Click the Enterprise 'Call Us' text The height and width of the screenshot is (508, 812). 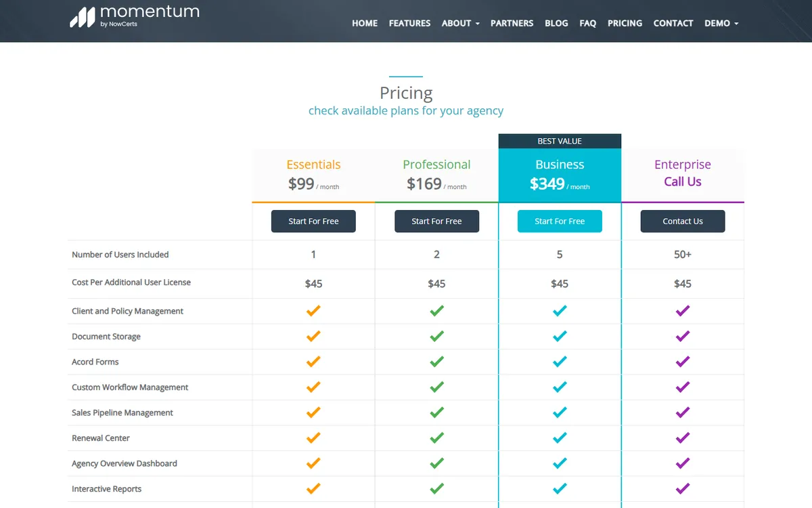point(683,182)
